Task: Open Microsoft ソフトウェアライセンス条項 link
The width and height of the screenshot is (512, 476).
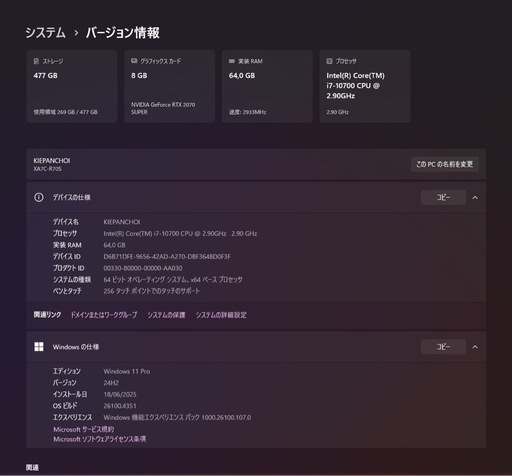Action: [x=100, y=439]
